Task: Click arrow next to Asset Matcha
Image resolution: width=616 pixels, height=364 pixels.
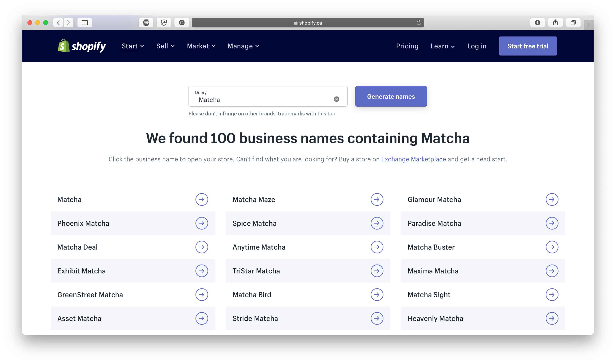Action: coord(202,318)
